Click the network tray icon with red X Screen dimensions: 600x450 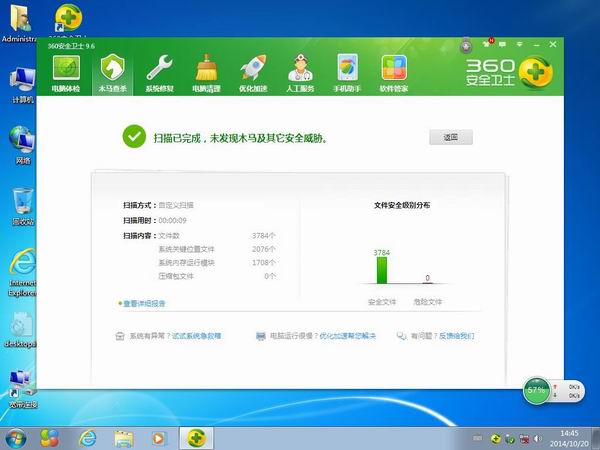click(x=524, y=439)
